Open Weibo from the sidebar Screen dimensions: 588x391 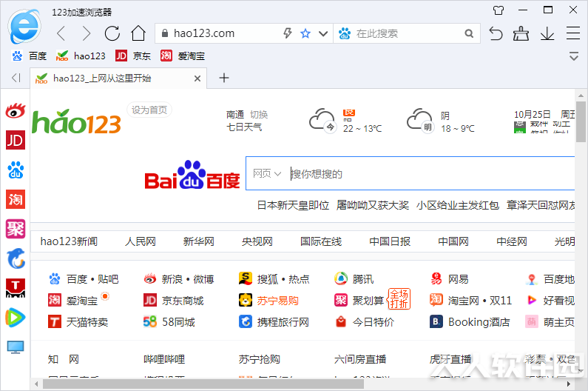point(16,111)
